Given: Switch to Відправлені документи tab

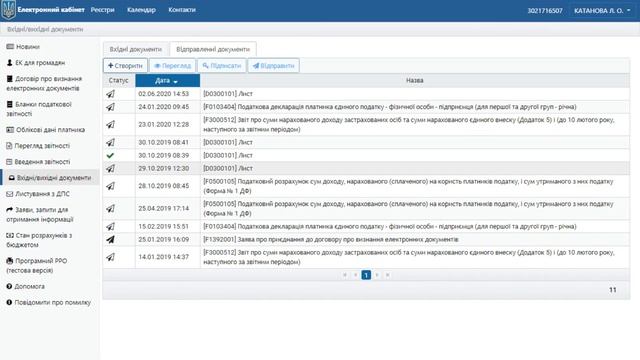Looking at the screenshot, I should coord(213,49).
